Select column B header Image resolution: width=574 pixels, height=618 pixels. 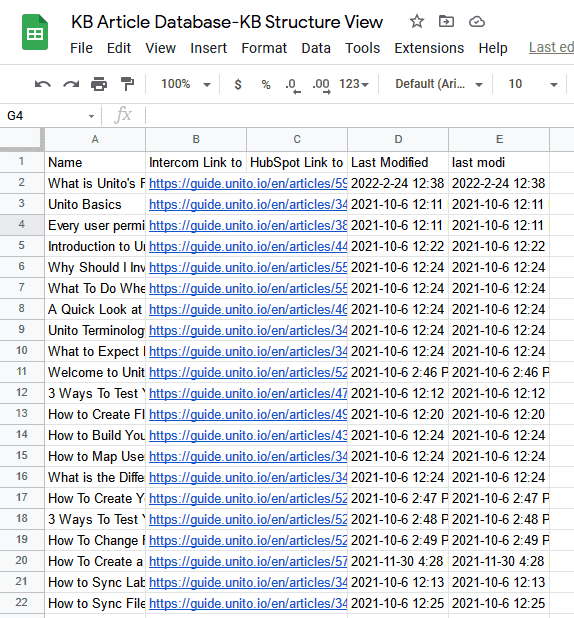pos(196,139)
